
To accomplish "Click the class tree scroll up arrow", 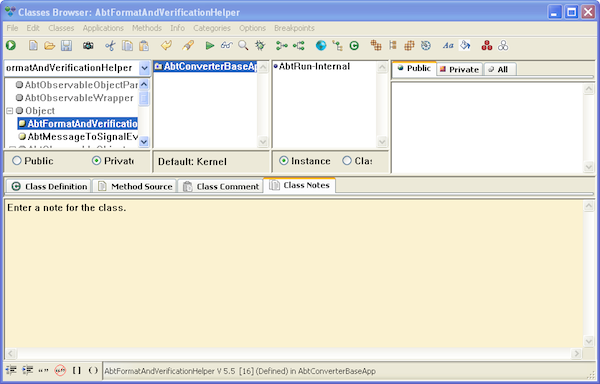I will tap(144, 84).
